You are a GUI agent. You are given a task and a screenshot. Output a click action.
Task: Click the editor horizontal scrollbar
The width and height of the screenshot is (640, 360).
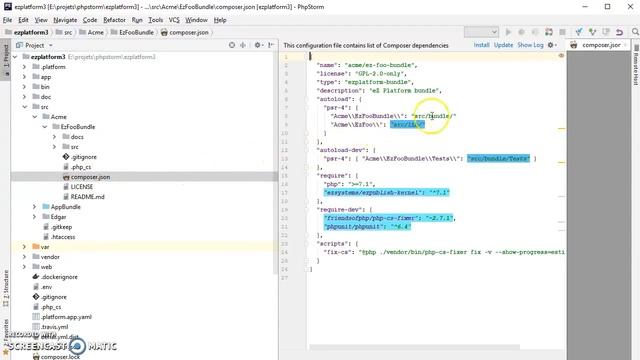(414, 347)
